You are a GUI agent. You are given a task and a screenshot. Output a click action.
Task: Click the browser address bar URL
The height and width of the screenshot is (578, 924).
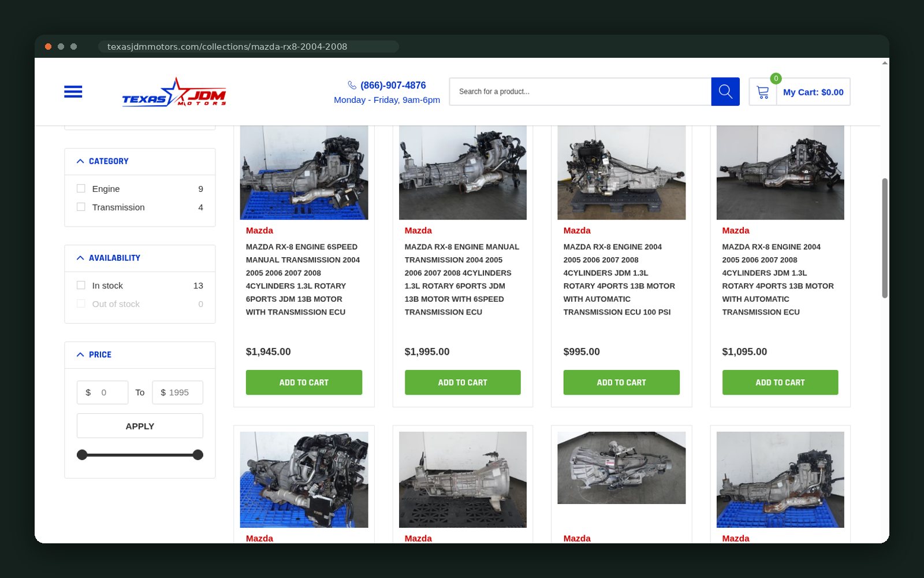pos(227,46)
